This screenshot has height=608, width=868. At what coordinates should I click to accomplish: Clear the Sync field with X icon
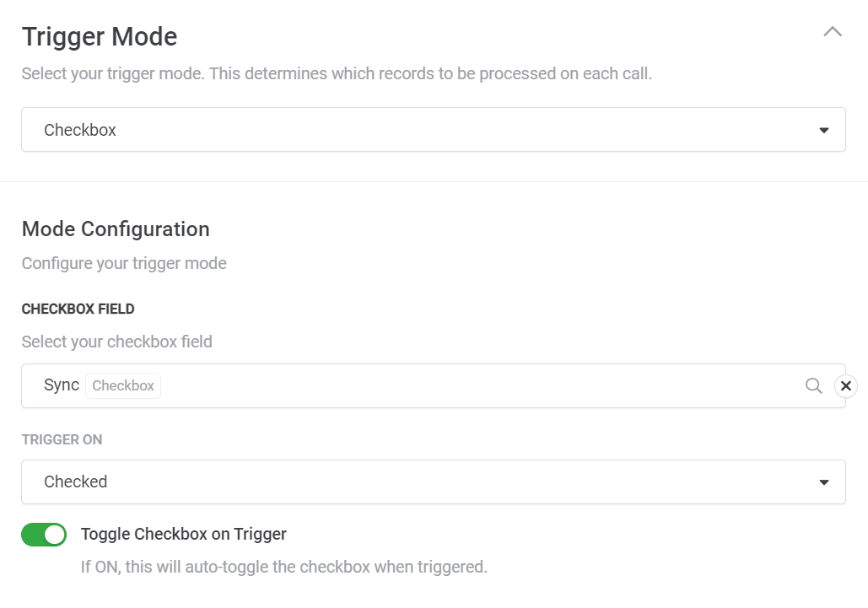point(845,385)
